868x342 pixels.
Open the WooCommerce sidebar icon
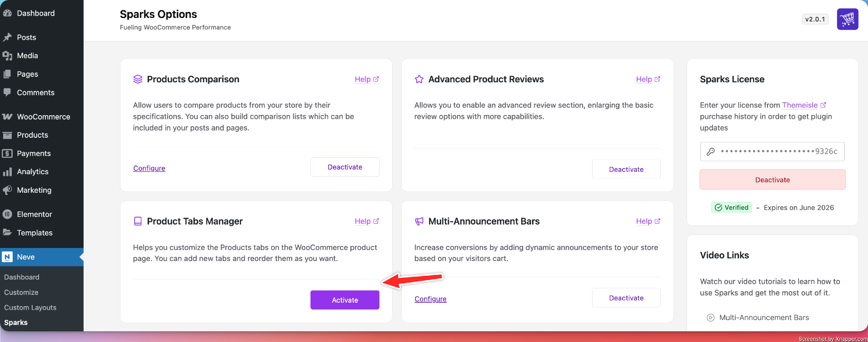7,117
